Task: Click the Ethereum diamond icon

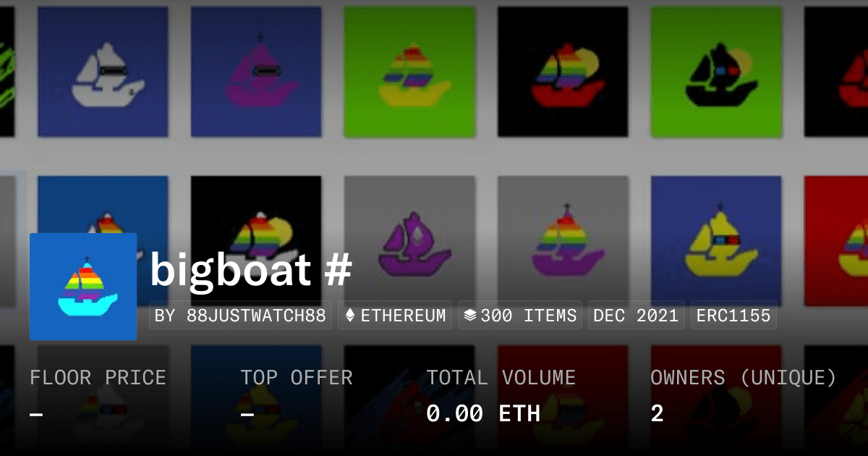Action: click(x=350, y=316)
